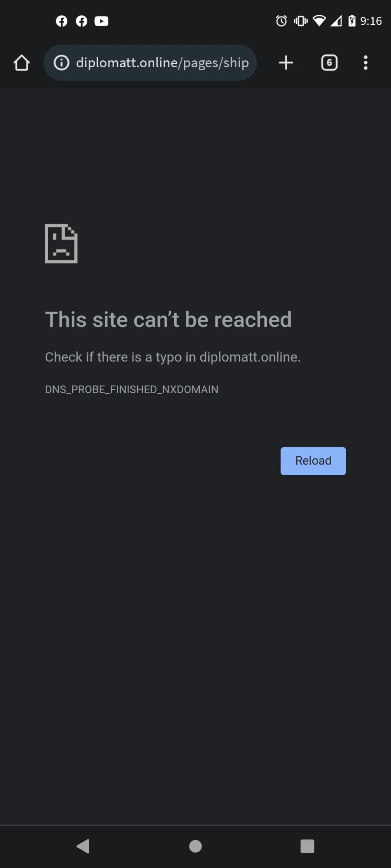The image size is (391, 868).
Task: Tap the sad page error icon
Action: 61,243
